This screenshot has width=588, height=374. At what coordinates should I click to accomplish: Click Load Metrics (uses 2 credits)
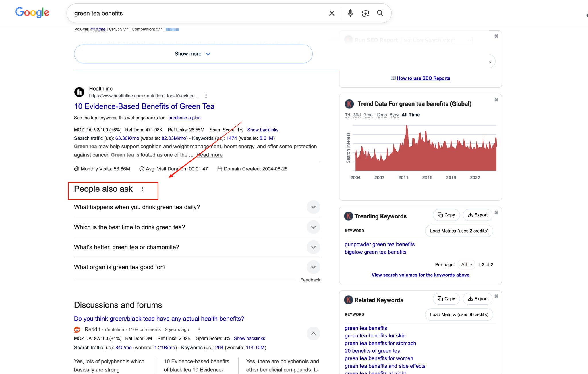[459, 231]
